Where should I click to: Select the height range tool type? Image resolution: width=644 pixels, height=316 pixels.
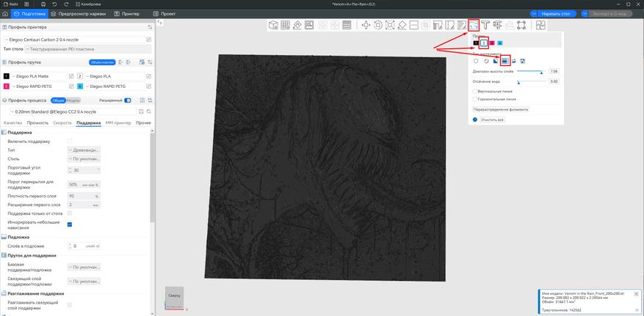[x=505, y=61]
